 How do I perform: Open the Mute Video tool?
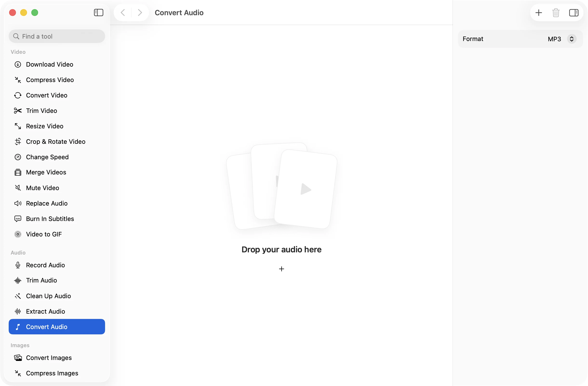(57, 188)
